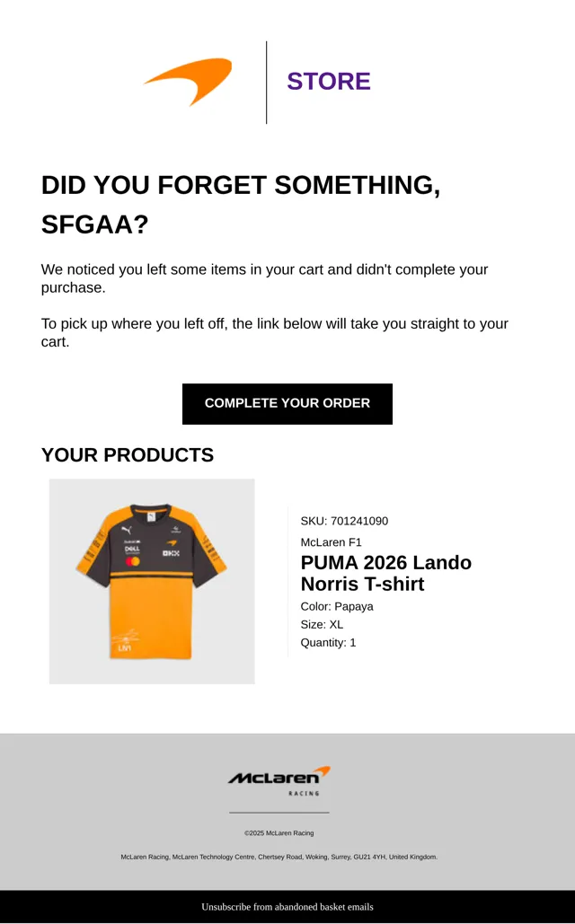Image resolution: width=575 pixels, height=924 pixels.
Task: Click the ©2025 McLaren Racing copyright text
Action: click(x=279, y=833)
